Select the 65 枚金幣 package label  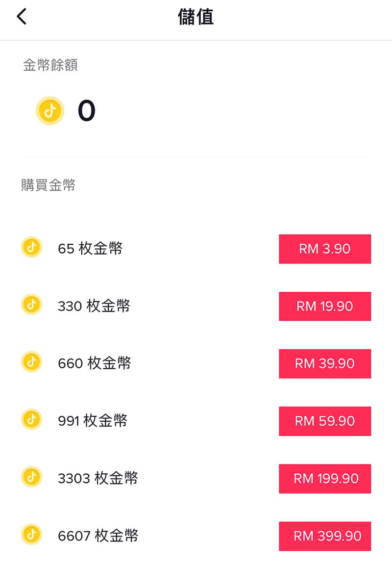[90, 249]
